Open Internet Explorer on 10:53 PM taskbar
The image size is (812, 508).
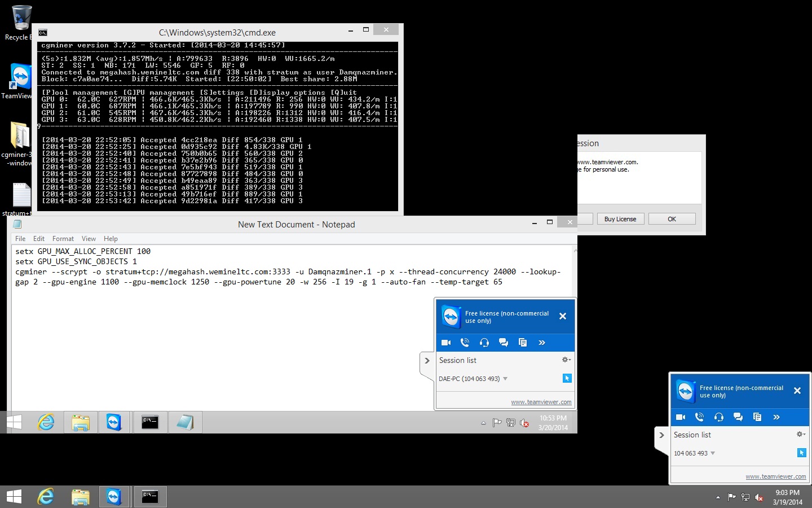point(46,422)
